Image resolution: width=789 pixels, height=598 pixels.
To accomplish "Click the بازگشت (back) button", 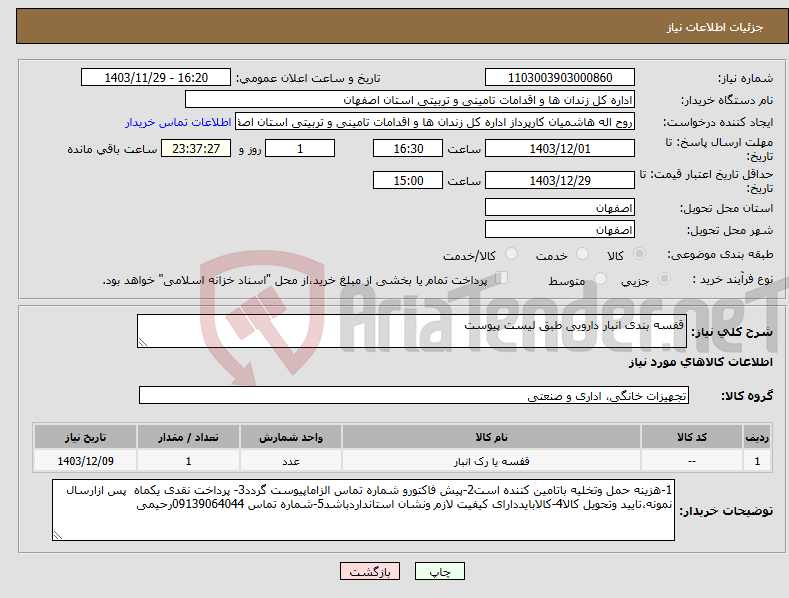I will 370,571.
